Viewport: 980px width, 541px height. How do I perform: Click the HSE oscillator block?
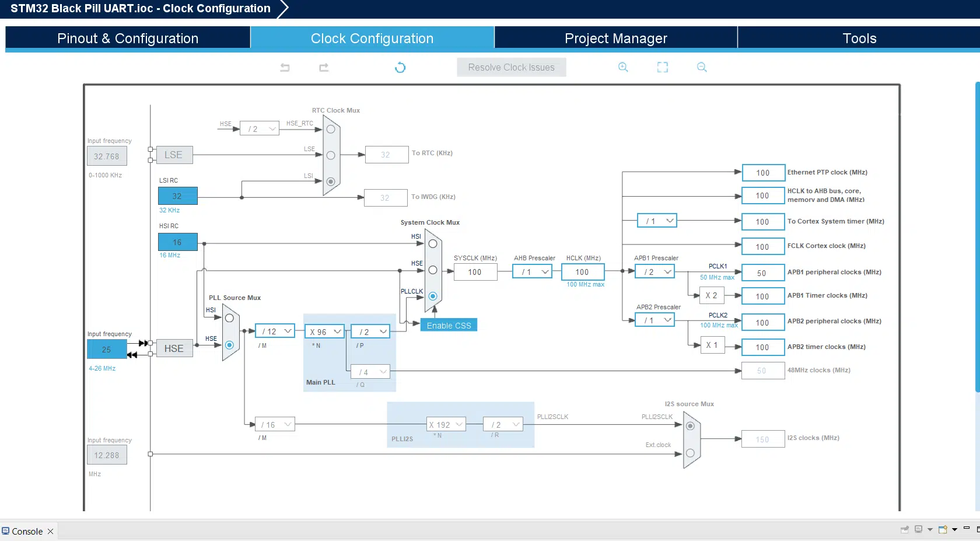[174, 348]
